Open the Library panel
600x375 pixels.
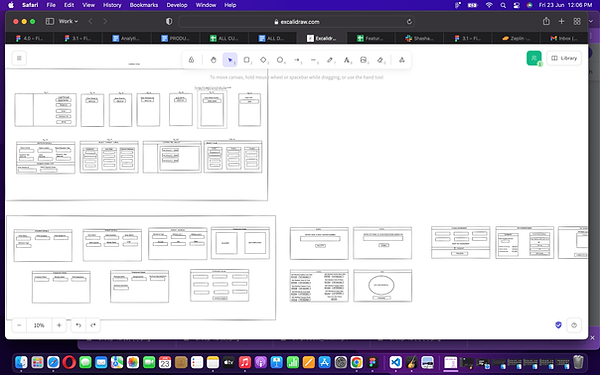pos(564,58)
